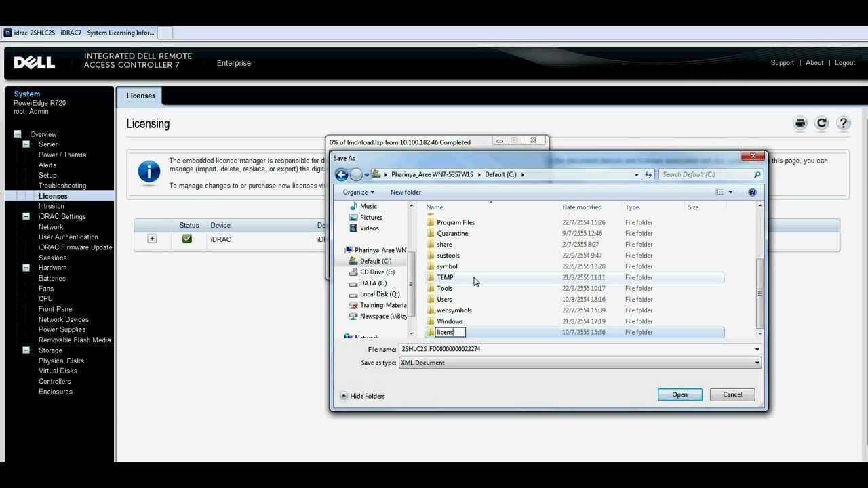868x488 pixels.
Task: Select the Newspace network drive
Action: tap(378, 317)
